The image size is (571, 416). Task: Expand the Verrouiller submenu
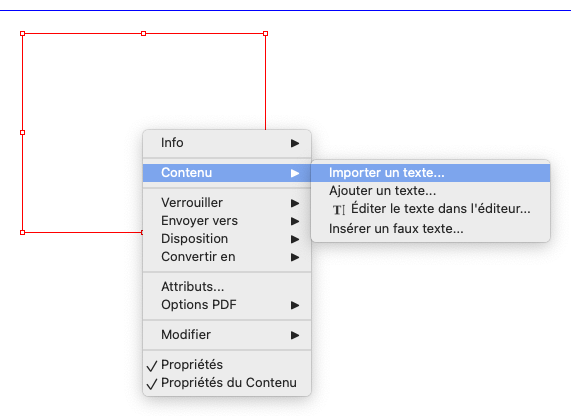click(227, 203)
